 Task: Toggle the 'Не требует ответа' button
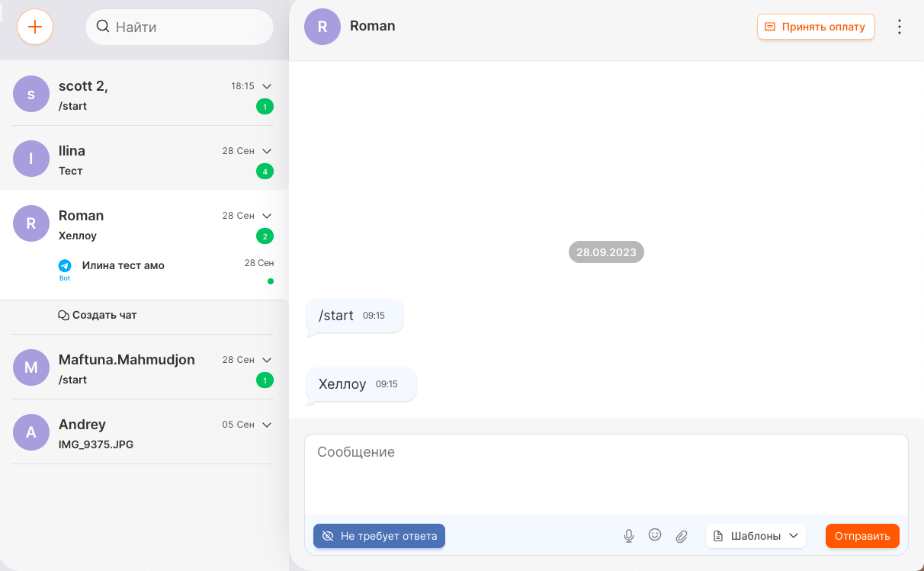pos(379,536)
